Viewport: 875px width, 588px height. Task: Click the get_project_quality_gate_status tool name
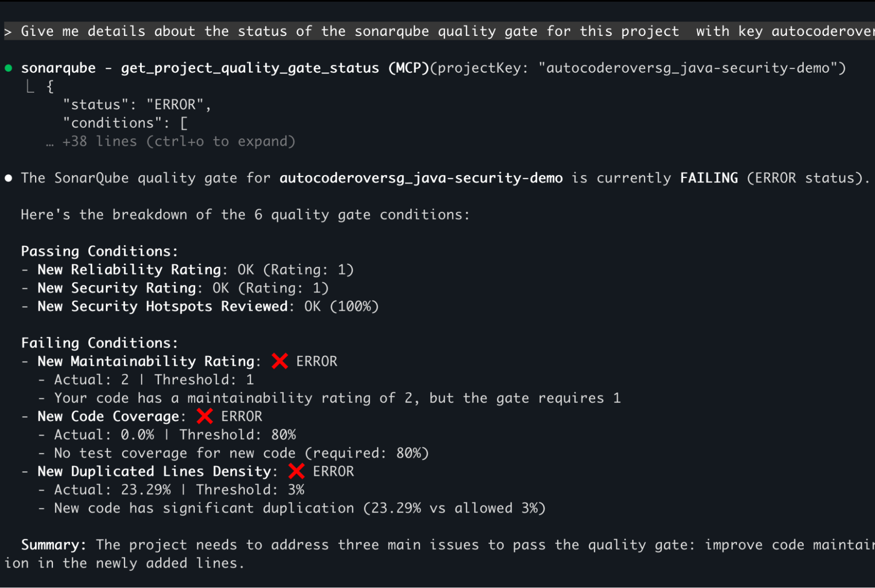(x=249, y=68)
